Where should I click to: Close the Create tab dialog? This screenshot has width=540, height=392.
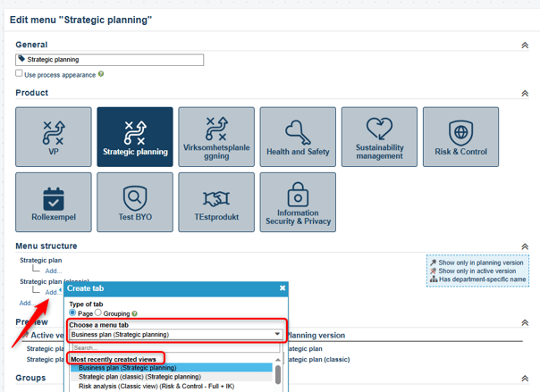tap(283, 288)
